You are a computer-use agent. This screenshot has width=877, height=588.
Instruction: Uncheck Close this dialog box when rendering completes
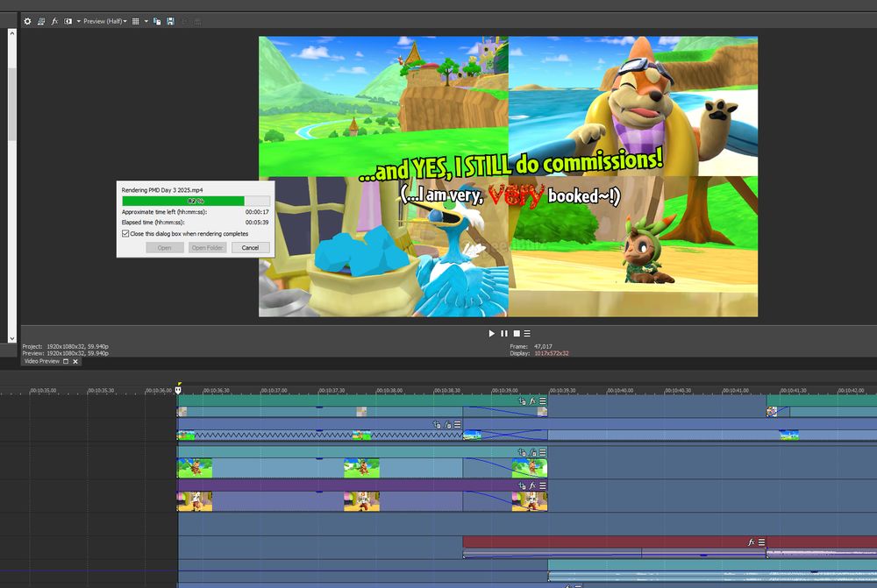tap(125, 234)
